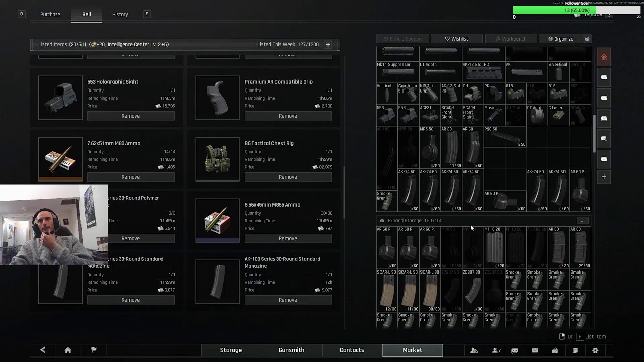The width and height of the screenshot is (644, 362).
Task: Open the Wishlist button
Action: (456, 39)
